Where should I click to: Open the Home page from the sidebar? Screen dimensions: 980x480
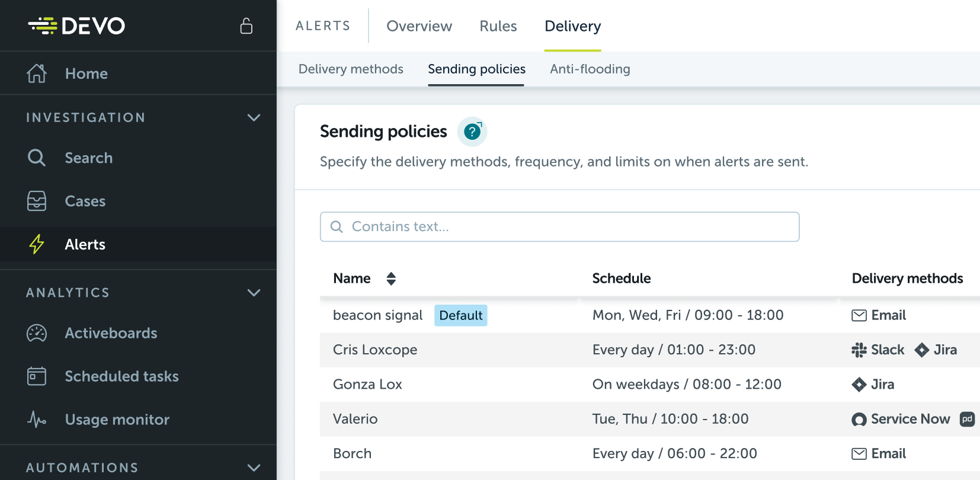pyautogui.click(x=86, y=73)
